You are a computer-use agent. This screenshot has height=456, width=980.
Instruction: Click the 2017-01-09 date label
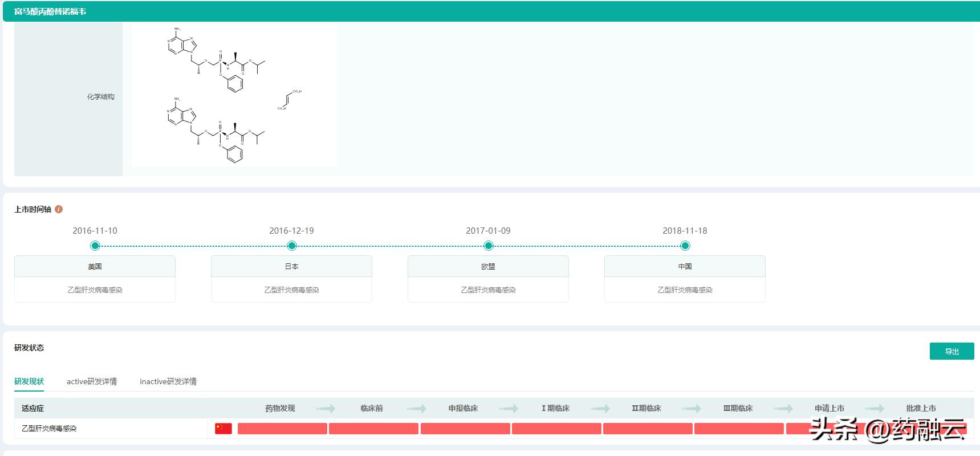pyautogui.click(x=489, y=231)
